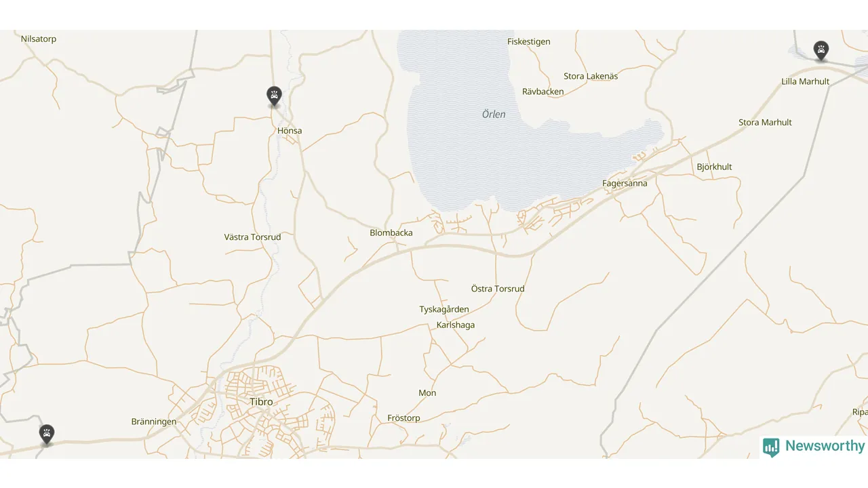Image resolution: width=868 pixels, height=488 pixels.
Task: Open the Newsworthy brand link
Action: (814, 447)
